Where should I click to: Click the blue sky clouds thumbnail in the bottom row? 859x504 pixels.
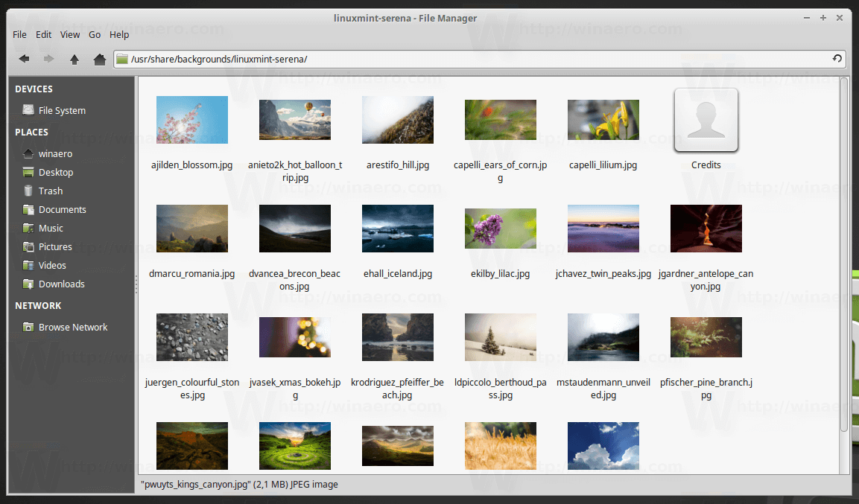(603, 445)
